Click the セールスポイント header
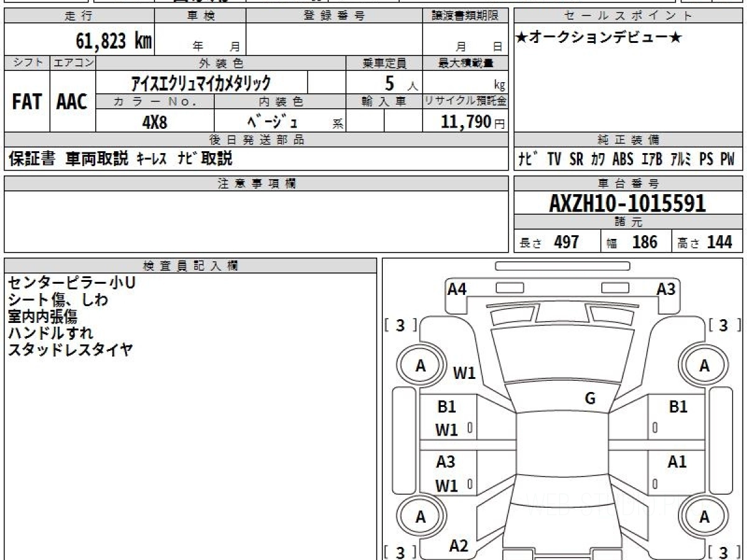Screen dimensions: 747x560 click(629, 17)
